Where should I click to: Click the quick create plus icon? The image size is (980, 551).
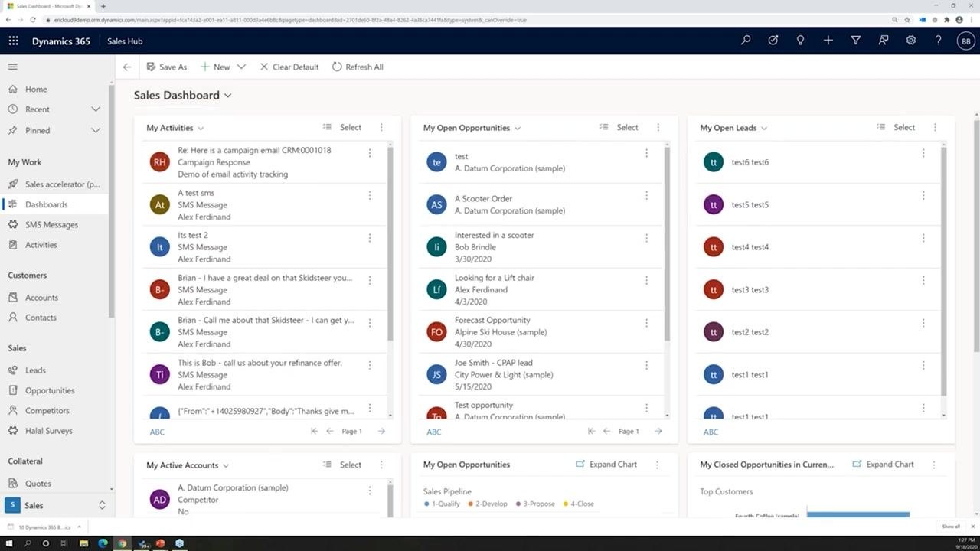click(828, 41)
